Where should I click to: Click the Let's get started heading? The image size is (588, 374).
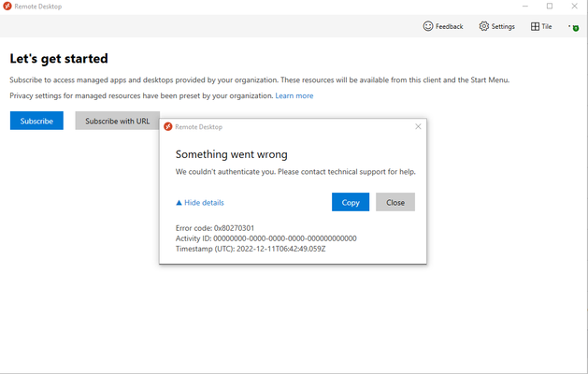59,59
